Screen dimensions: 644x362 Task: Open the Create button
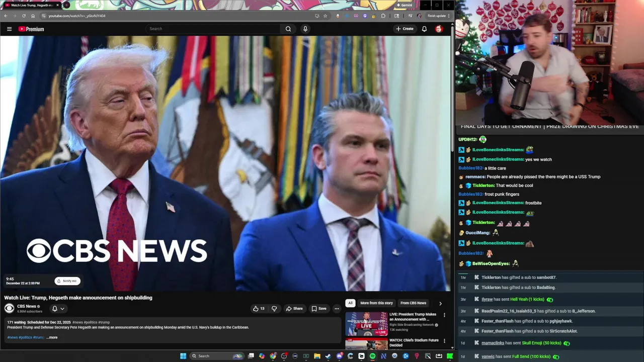click(405, 29)
